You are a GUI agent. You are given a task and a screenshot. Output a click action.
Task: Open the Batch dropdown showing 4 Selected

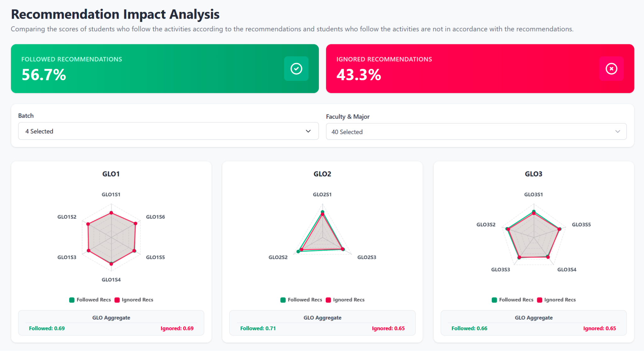(168, 131)
